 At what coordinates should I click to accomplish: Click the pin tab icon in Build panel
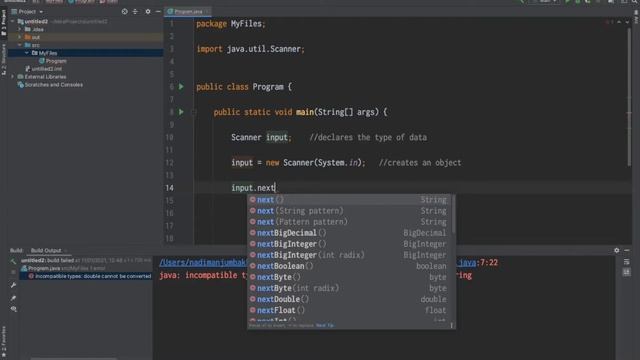13,298
